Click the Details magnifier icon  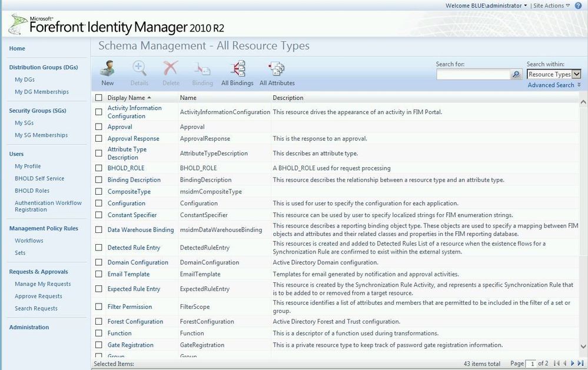coord(139,69)
